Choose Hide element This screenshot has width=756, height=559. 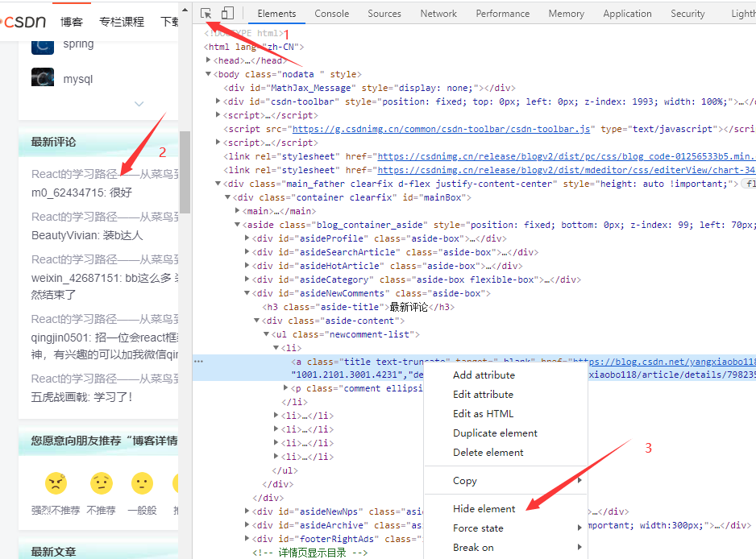tap(506, 508)
